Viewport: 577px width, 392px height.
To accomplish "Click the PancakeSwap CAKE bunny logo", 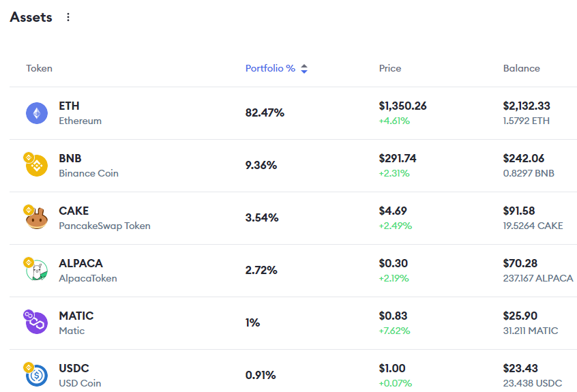I will coord(36,217).
